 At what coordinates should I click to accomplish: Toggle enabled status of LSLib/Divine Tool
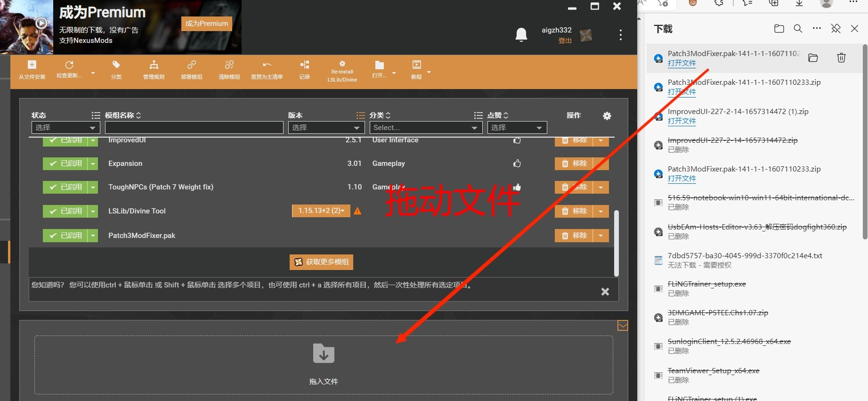pyautogui.click(x=65, y=211)
